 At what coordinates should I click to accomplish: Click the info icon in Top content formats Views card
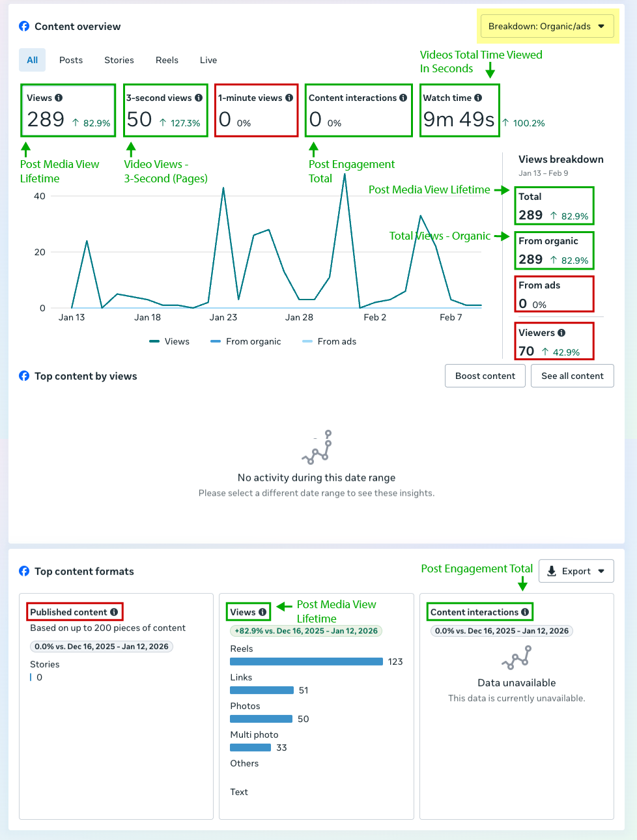pyautogui.click(x=262, y=612)
